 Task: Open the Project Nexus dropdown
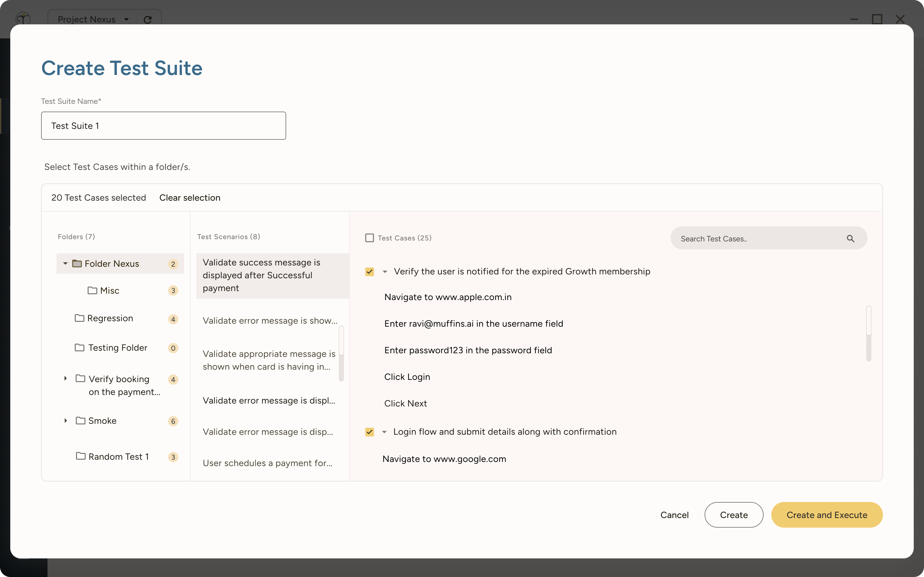click(x=127, y=19)
